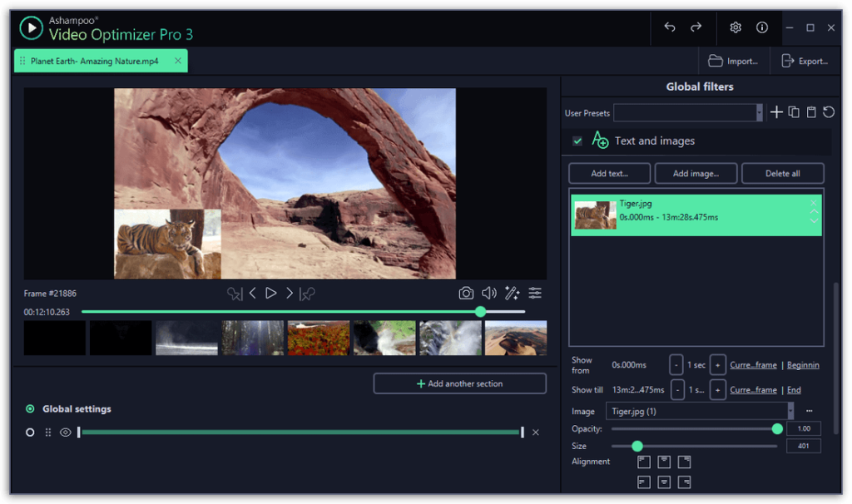Step forward one frame
This screenshot has height=504, width=852.
(x=289, y=294)
